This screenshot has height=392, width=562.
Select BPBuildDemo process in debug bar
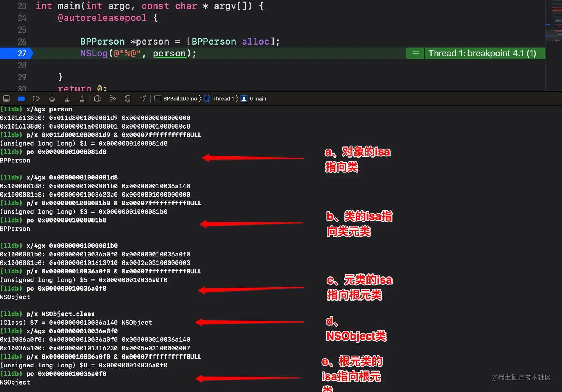pyautogui.click(x=176, y=99)
